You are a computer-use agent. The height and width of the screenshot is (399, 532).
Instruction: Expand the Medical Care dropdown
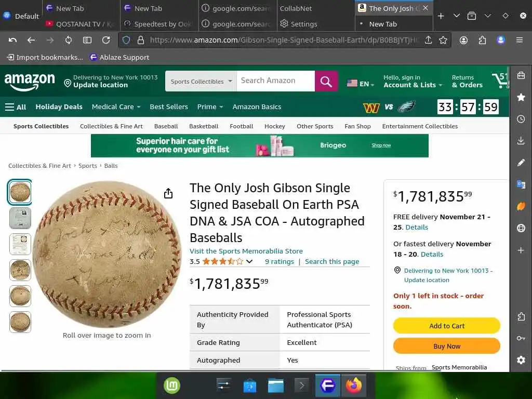(x=116, y=107)
